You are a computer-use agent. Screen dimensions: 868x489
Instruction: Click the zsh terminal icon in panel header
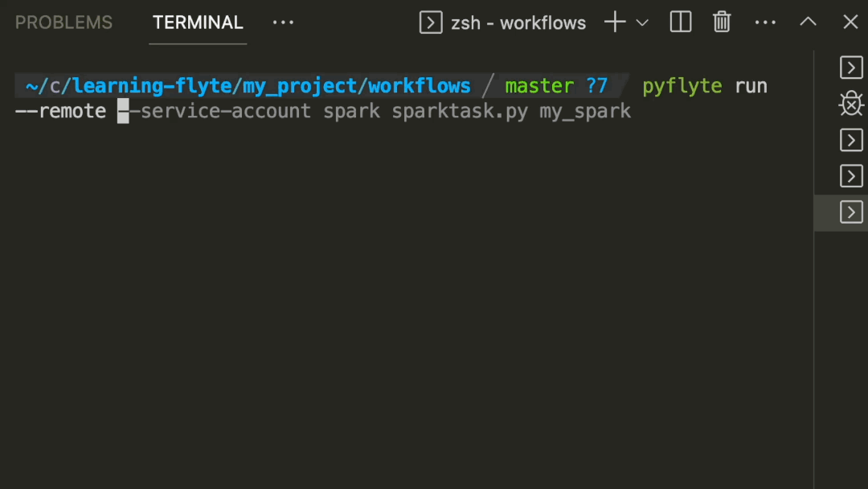point(431,23)
